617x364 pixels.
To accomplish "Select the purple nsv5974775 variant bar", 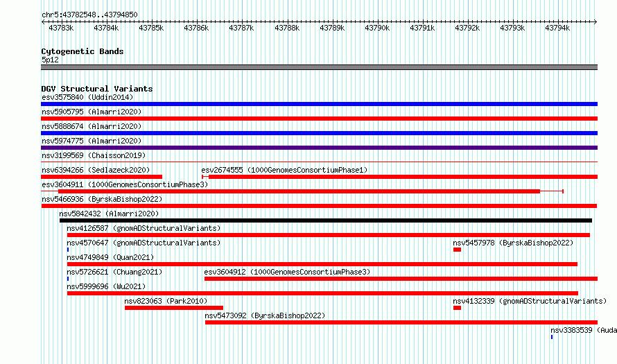I will click(319, 148).
